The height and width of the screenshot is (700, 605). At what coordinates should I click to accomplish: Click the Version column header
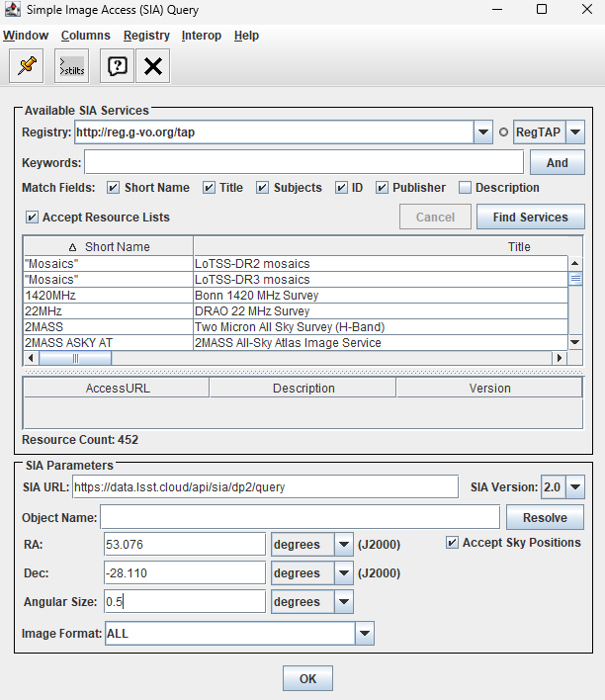click(489, 388)
